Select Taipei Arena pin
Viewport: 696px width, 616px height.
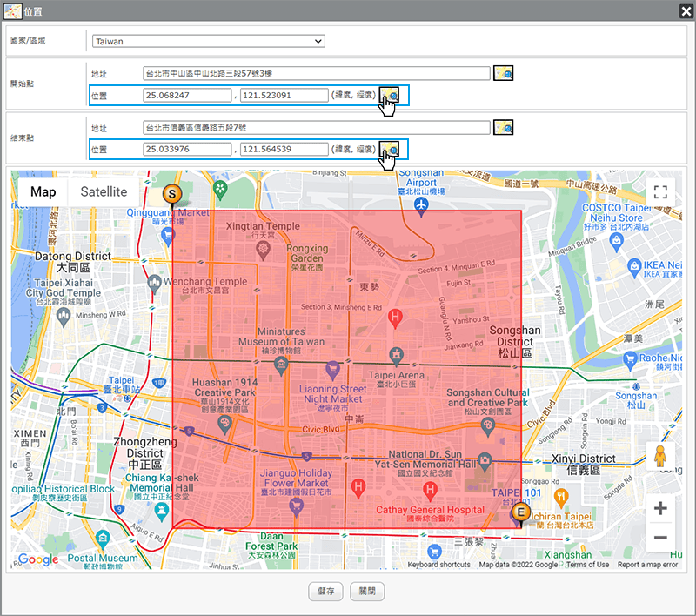396,355
